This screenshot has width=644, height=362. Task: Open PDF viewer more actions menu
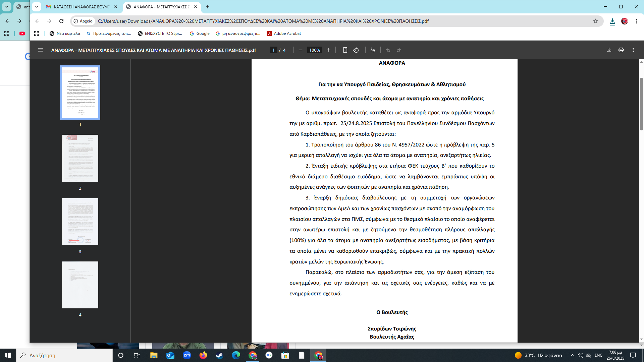tap(633, 50)
